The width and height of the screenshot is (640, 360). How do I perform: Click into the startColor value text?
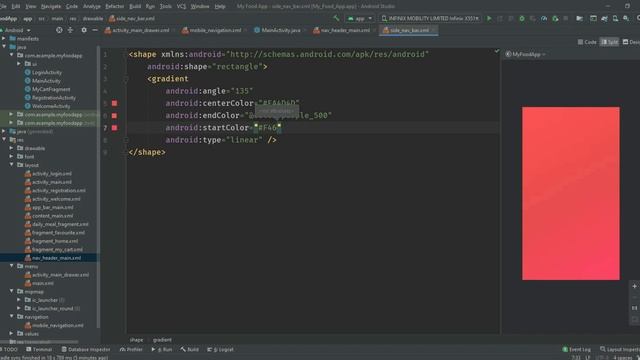(x=267, y=128)
